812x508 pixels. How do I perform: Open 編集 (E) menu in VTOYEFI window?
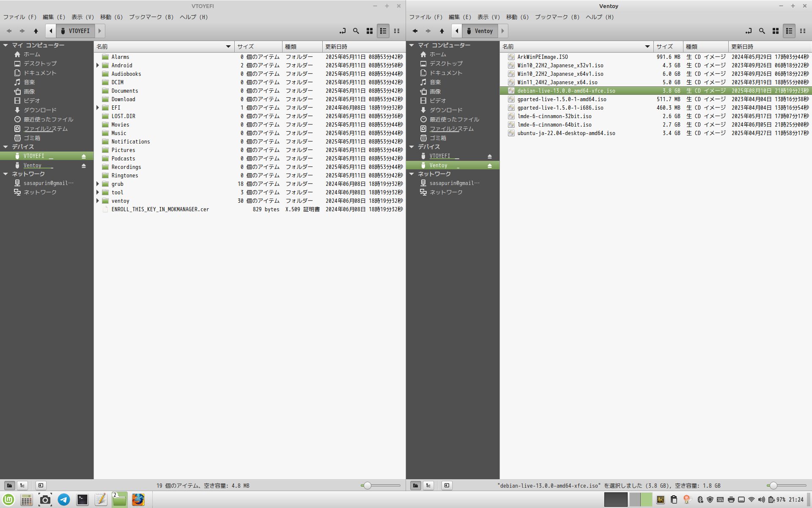(54, 17)
